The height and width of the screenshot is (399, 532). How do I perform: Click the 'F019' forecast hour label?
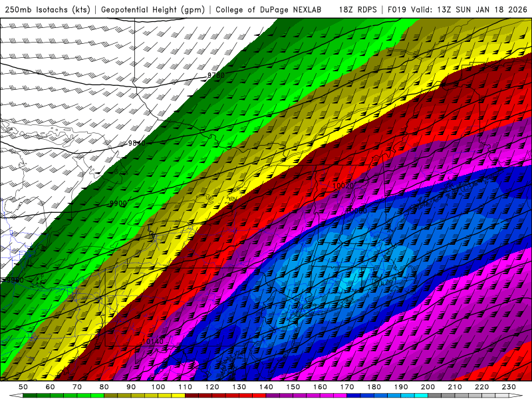[x=397, y=9]
